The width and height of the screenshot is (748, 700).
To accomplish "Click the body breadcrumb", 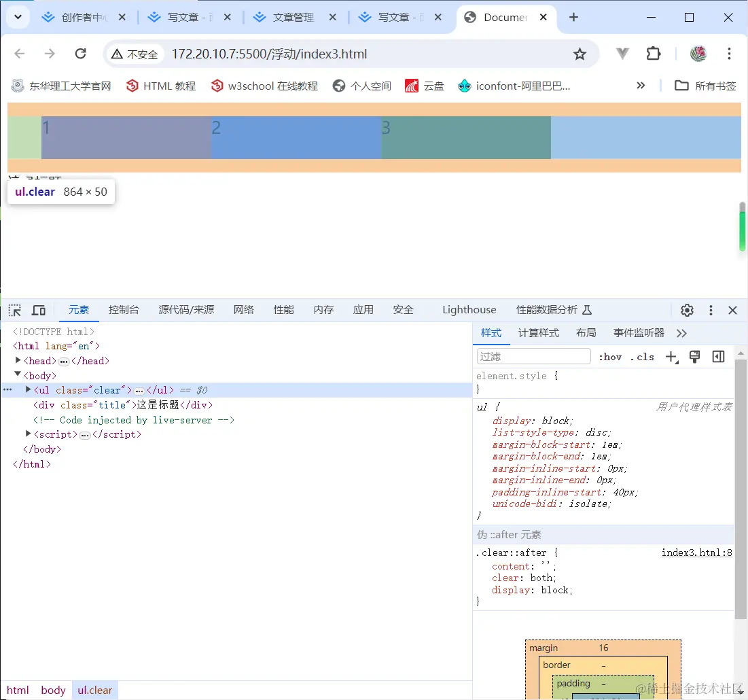I will pos(53,690).
